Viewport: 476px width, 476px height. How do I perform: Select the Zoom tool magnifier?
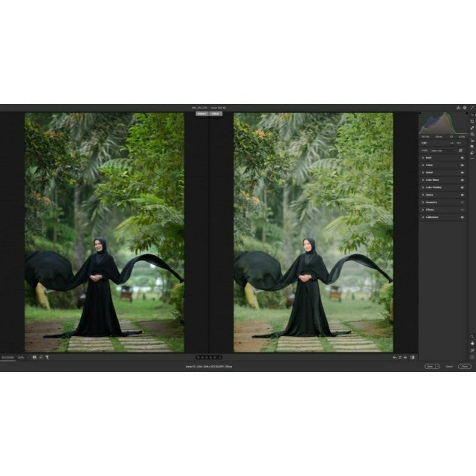coord(472,337)
